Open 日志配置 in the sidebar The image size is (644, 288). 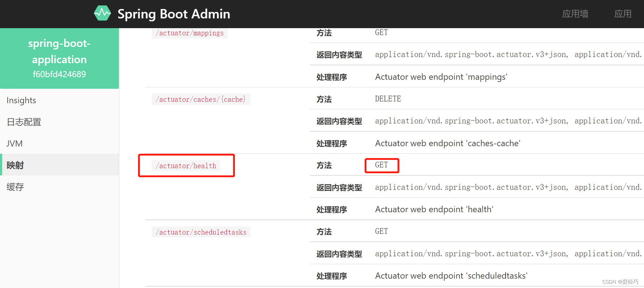tap(23, 122)
